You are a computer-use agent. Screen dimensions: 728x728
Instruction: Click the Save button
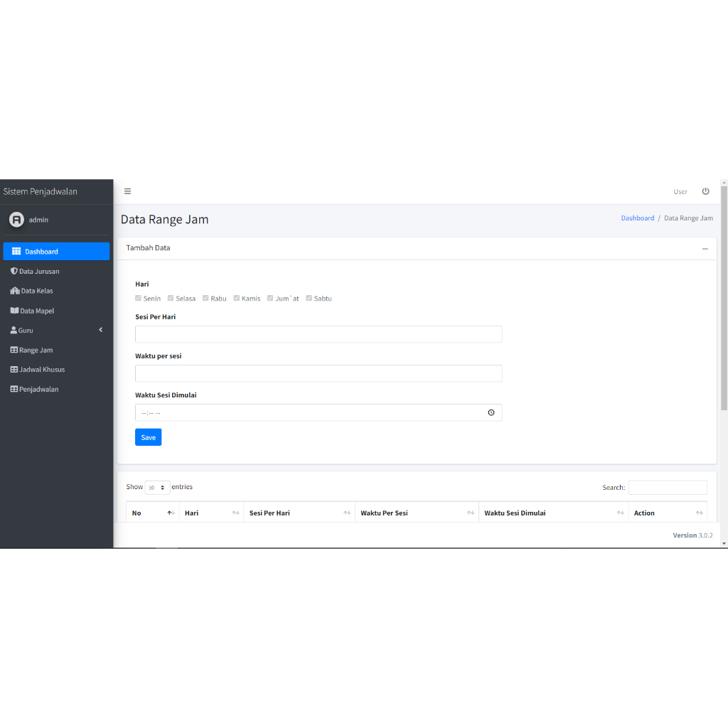148,437
